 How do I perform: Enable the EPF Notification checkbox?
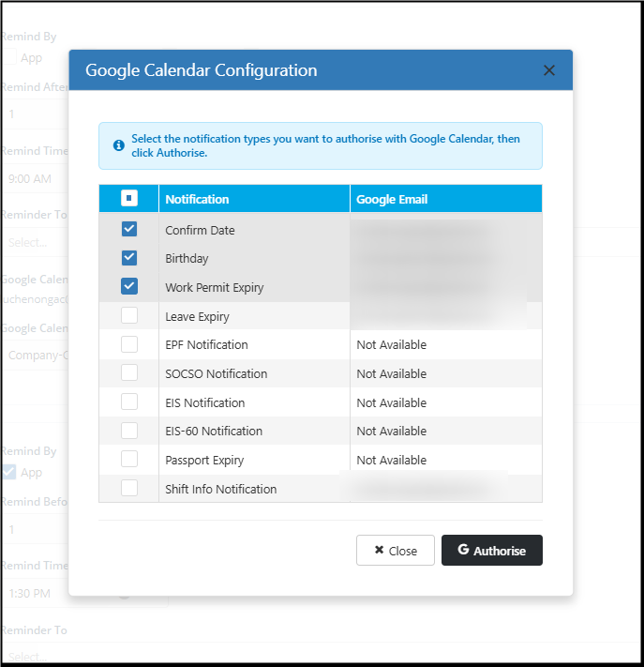[x=128, y=344]
